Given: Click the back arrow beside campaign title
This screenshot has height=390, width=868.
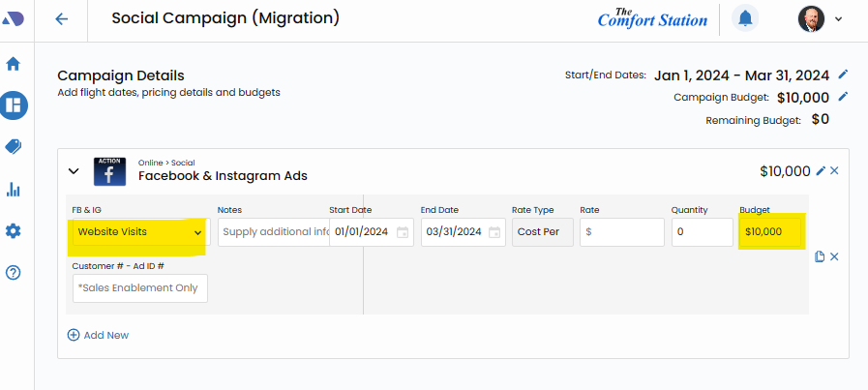Looking at the screenshot, I should (x=62, y=18).
